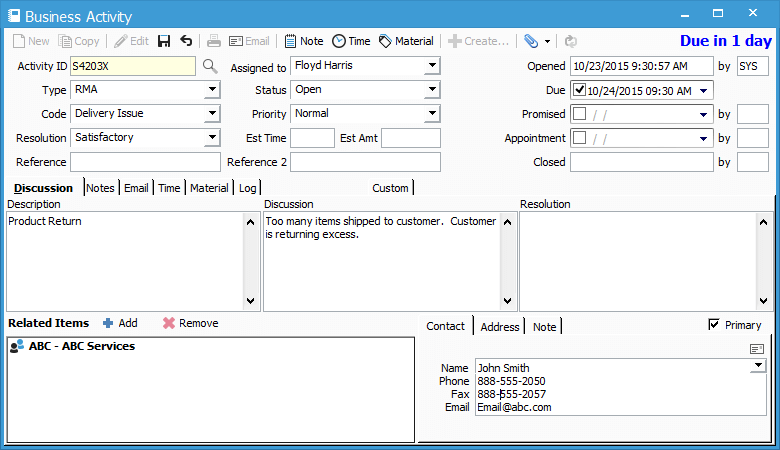
Task: Click the Create... plus icon
Action: [455, 41]
